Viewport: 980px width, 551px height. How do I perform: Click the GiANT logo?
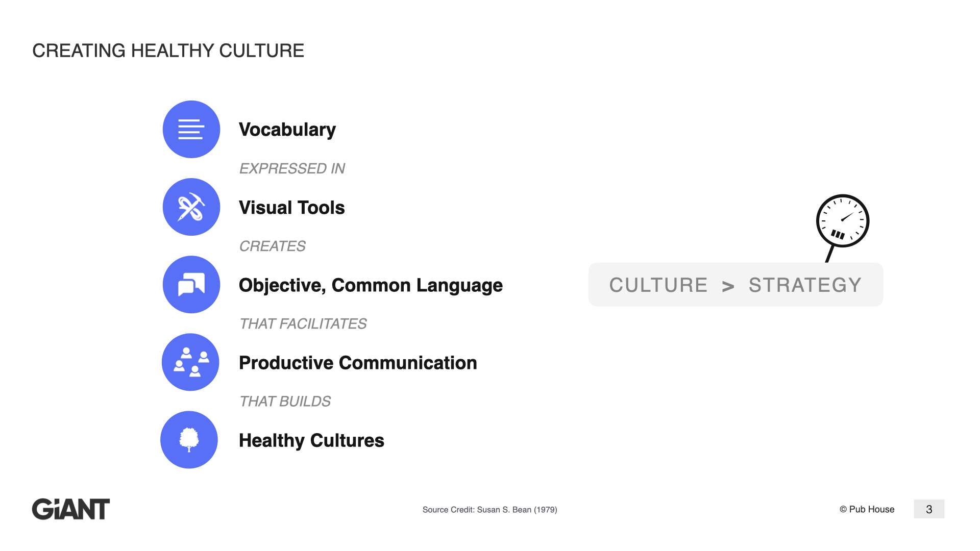point(71,509)
